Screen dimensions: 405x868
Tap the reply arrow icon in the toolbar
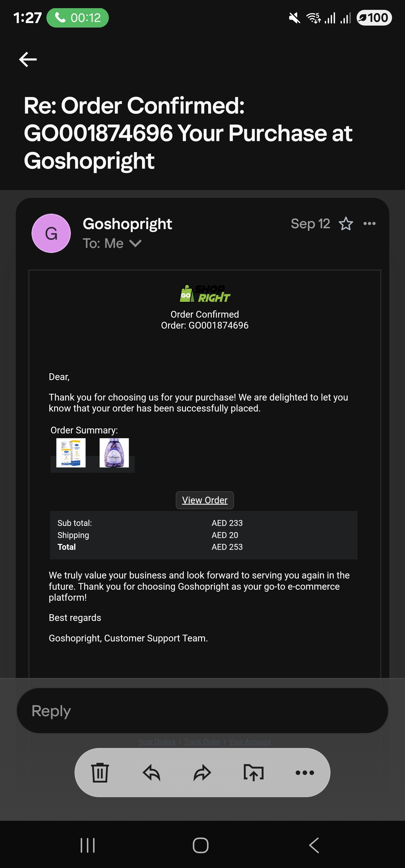click(151, 773)
